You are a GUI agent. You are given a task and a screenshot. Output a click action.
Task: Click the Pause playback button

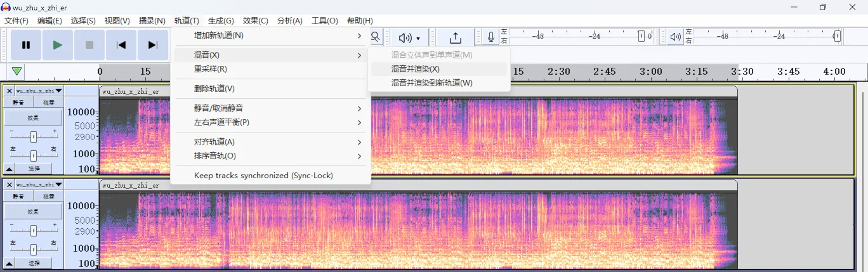(26, 45)
